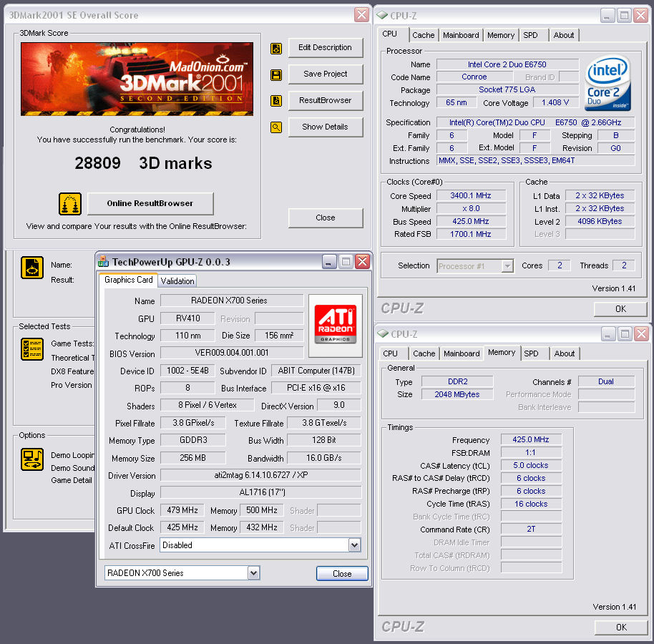This screenshot has width=654, height=644.
Task: Open About tab in lower CPU-Z window
Action: pyautogui.click(x=565, y=353)
